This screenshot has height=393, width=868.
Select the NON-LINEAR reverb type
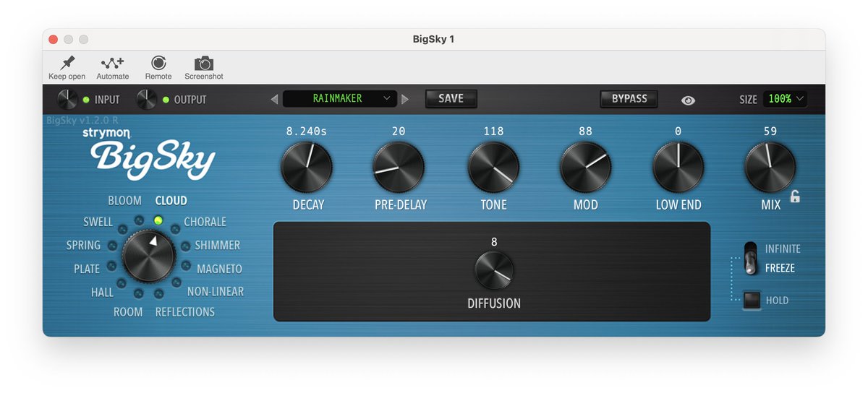click(215, 292)
